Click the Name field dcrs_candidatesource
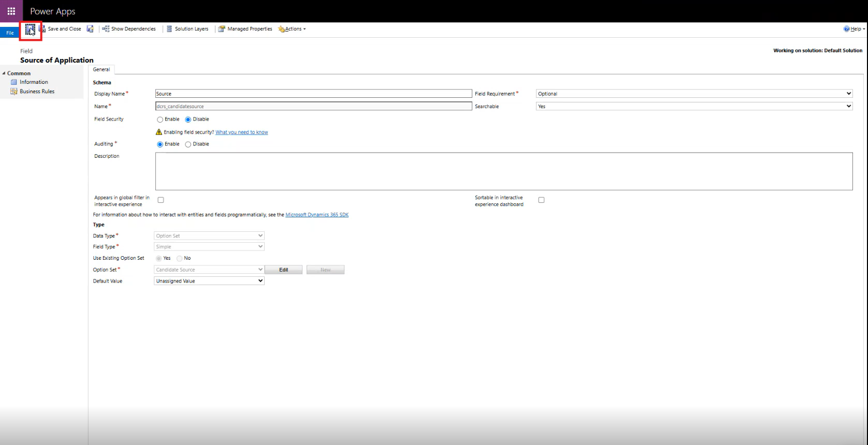This screenshot has height=445, width=868. pos(313,106)
